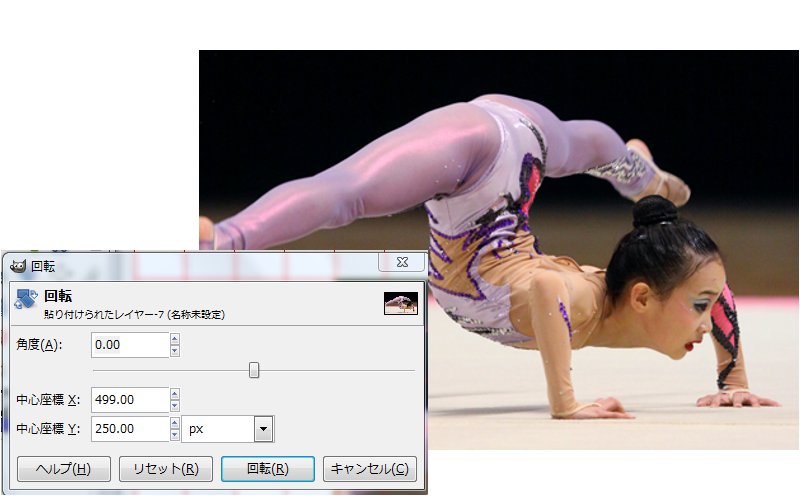Screen dimensions: 800x500
Task: Decrease center Y with down stepper arrow
Action: pos(175,435)
